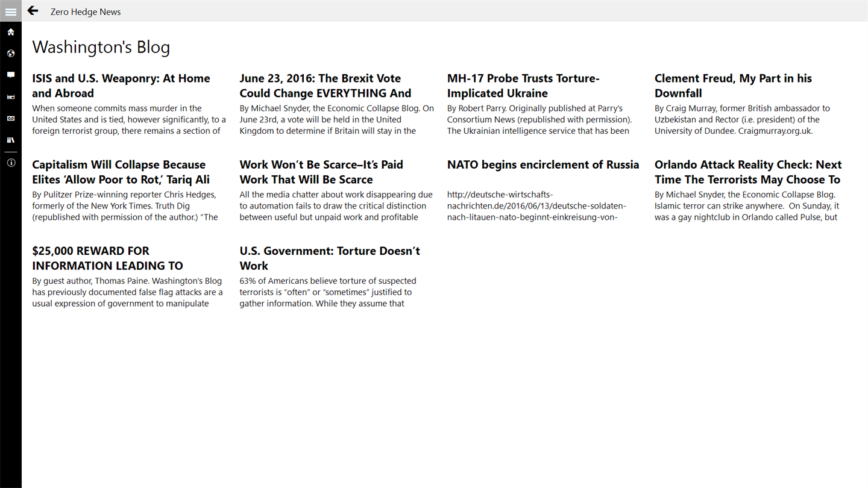
Task: Click the deutsche-wirtschafts-nachrichten.de URL text
Action: click(x=536, y=206)
